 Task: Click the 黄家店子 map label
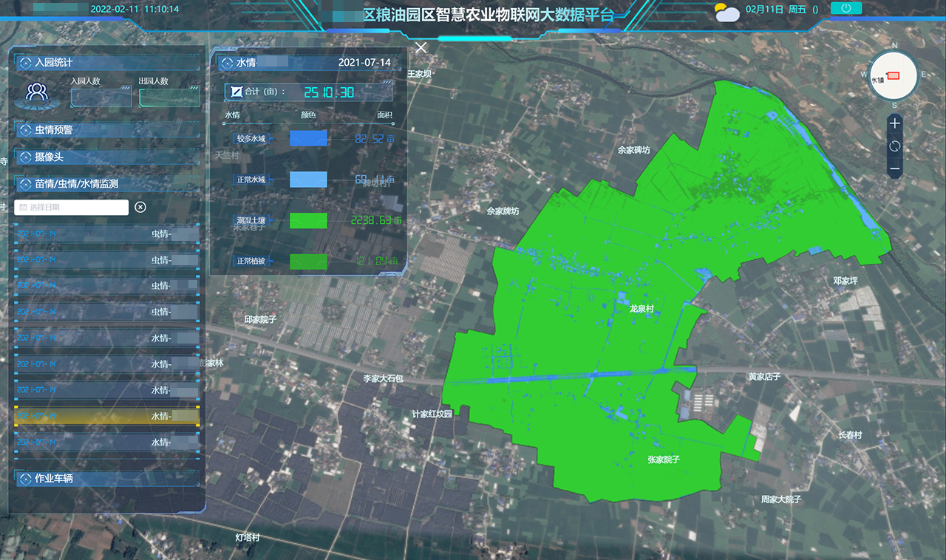tap(763, 377)
